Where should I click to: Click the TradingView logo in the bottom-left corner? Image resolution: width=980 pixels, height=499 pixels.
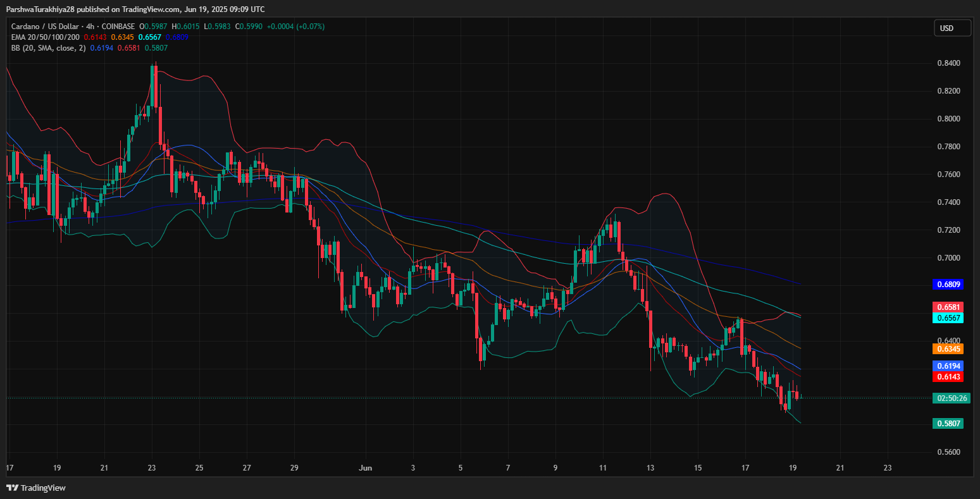click(x=36, y=488)
